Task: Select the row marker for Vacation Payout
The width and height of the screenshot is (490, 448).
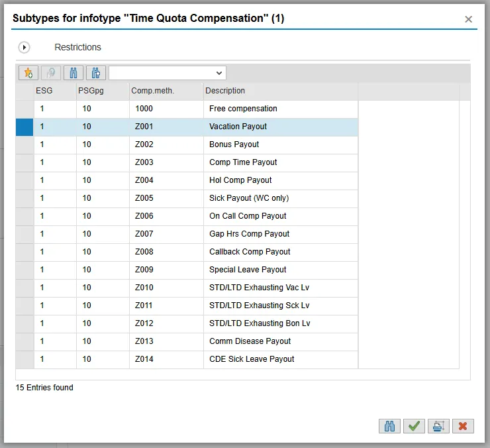Action: coord(24,127)
